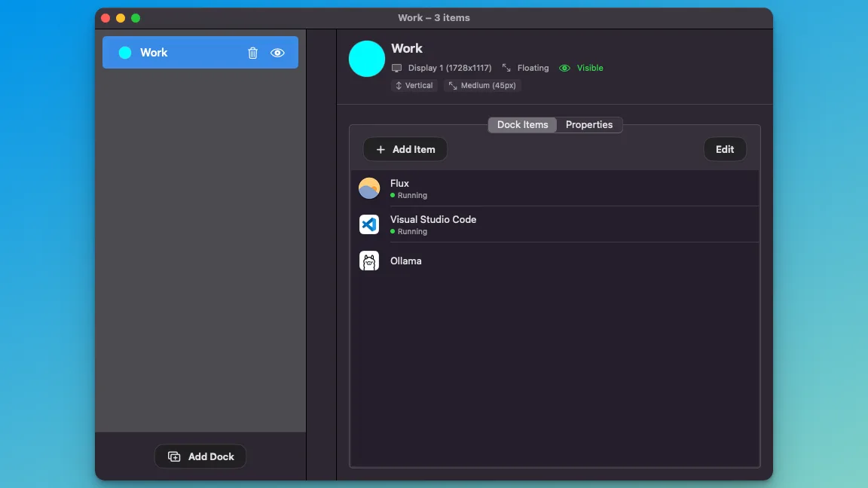The width and height of the screenshot is (868, 488).
Task: Click the cyan color dot beside Work in sidebar
Action: [x=125, y=53]
